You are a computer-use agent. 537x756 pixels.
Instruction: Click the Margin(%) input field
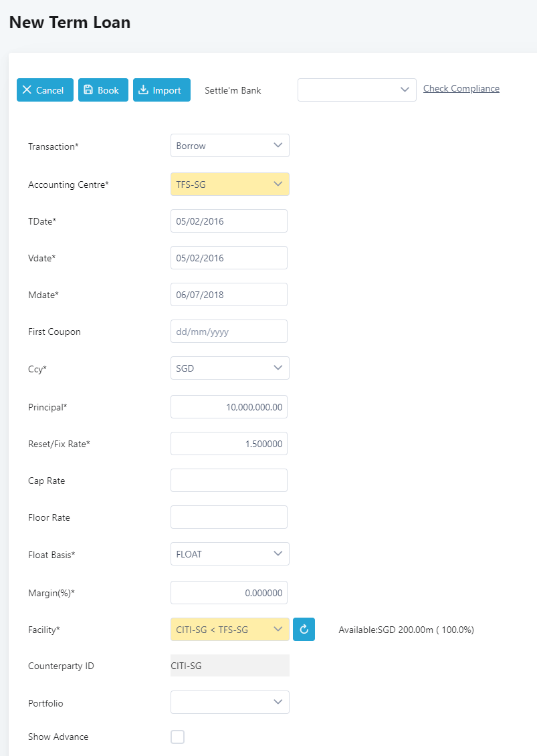tap(229, 593)
